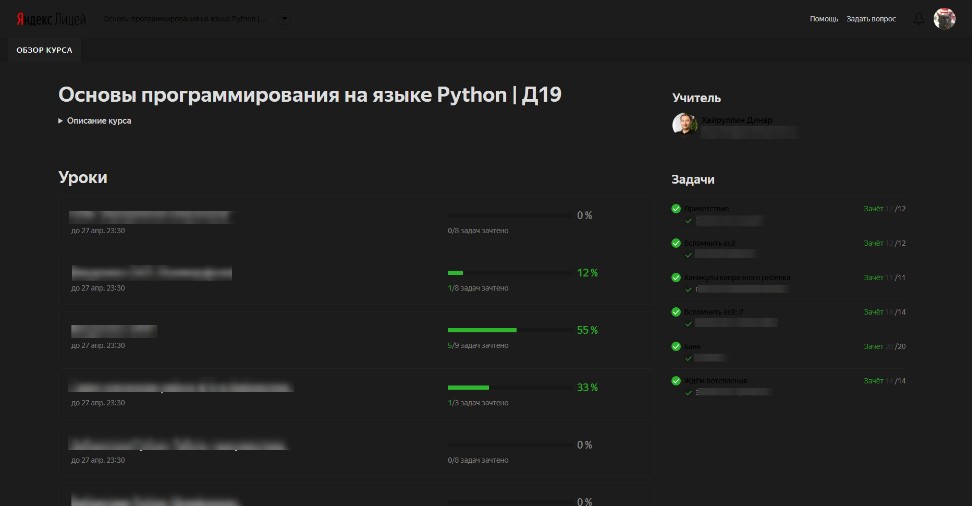Click the Задать вопрос link
The width and height of the screenshot is (980, 506).
(x=871, y=19)
